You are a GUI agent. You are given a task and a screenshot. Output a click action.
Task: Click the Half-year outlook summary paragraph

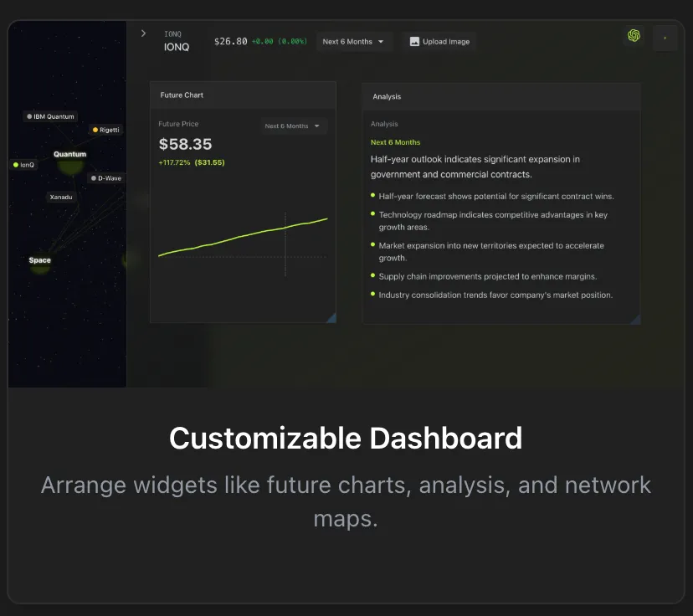475,167
